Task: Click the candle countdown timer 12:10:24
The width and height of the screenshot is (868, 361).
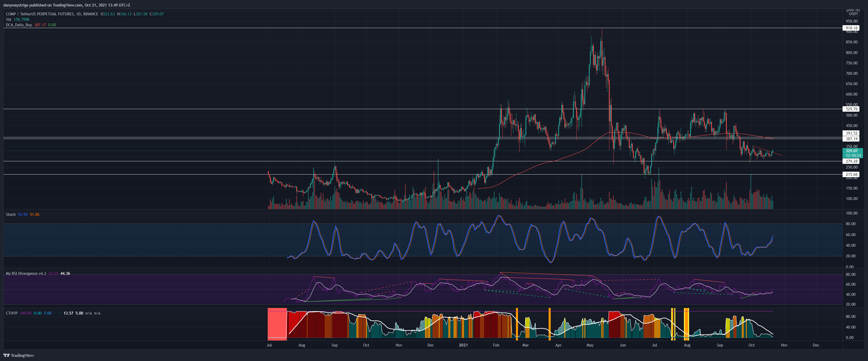Action: coord(853,155)
